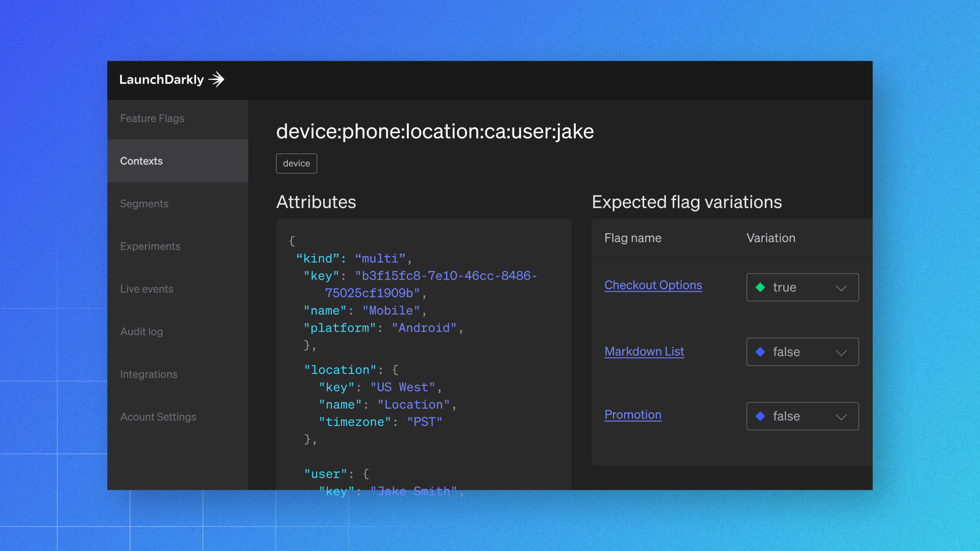Open the Checkout Options flag link

point(653,285)
